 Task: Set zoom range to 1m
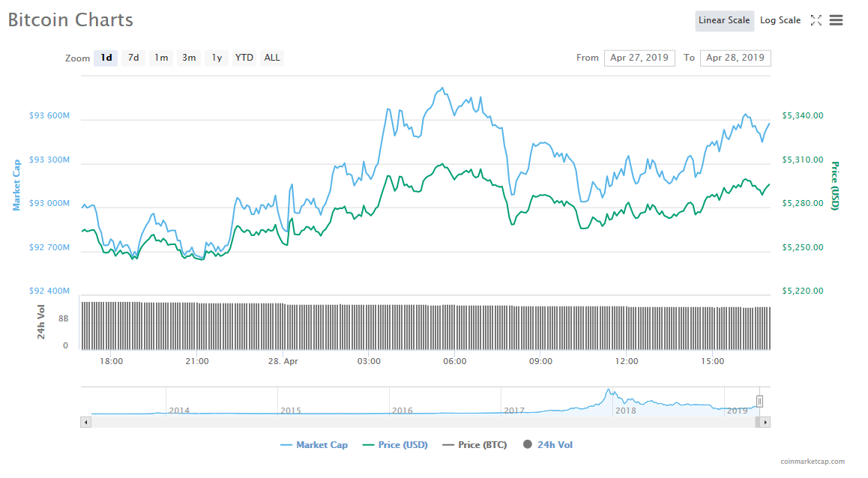(161, 58)
